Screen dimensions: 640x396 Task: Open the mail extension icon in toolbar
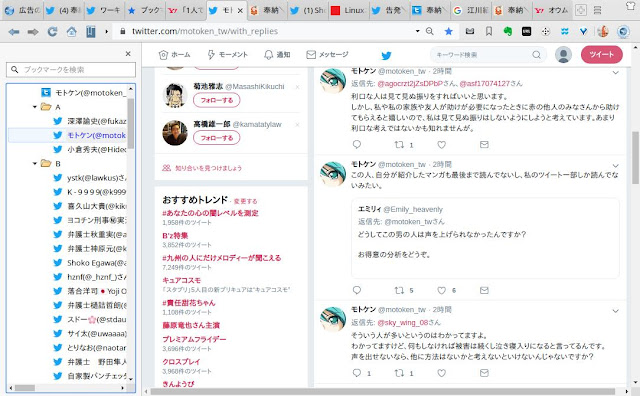(x=470, y=31)
